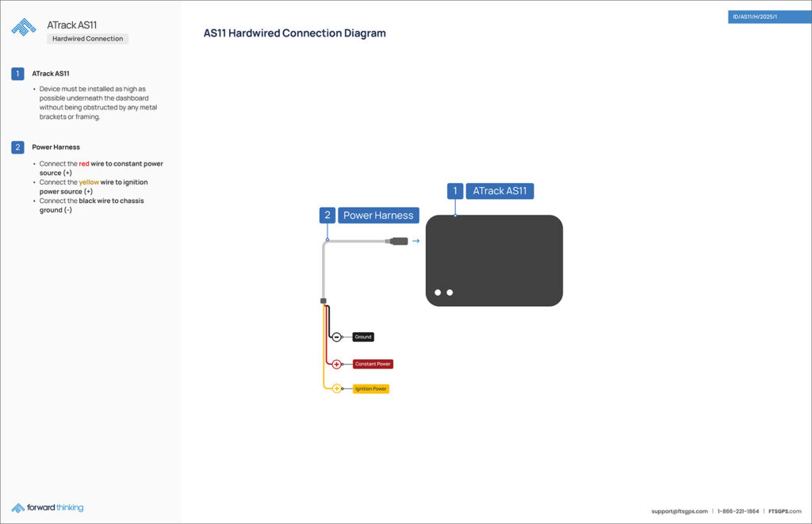
Task: Click the Power Harness diagram label
Action: click(x=378, y=215)
